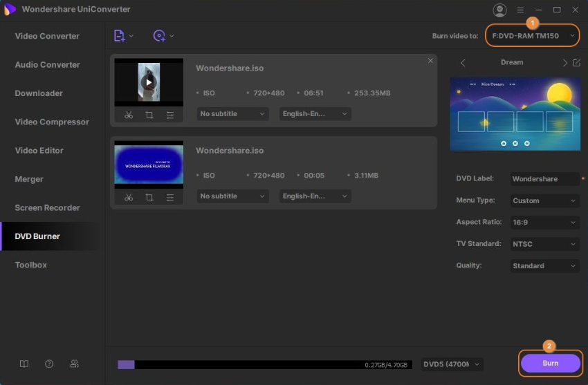
Task: Expand the Burn video to drive dropdown
Action: [532, 35]
